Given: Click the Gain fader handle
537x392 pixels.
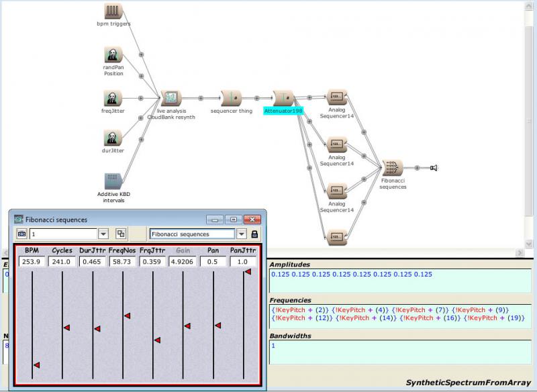Looking at the screenshot, I should coord(187,326).
